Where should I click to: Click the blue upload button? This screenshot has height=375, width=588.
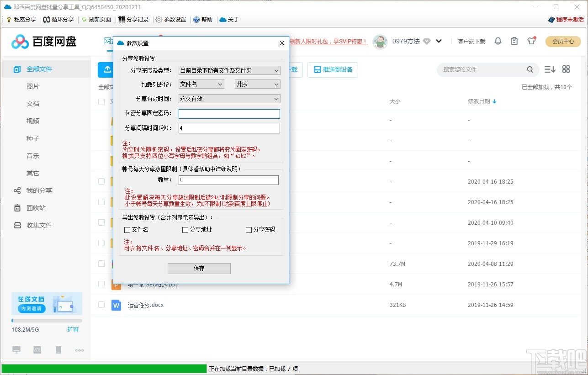point(106,69)
